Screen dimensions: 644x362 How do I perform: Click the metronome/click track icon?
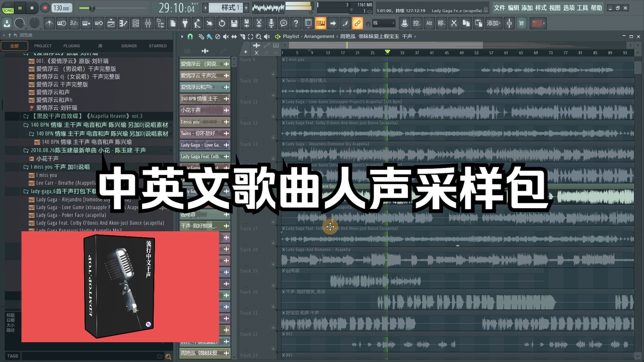click(x=49, y=23)
